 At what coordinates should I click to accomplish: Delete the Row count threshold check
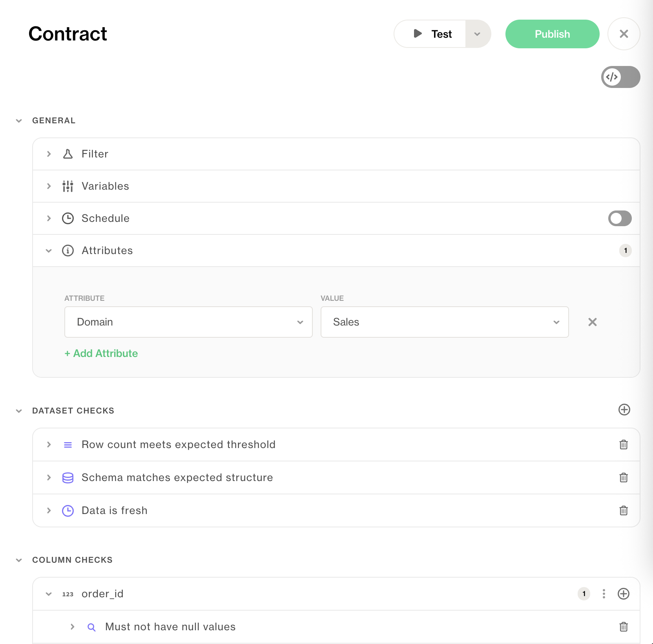pyautogui.click(x=624, y=445)
